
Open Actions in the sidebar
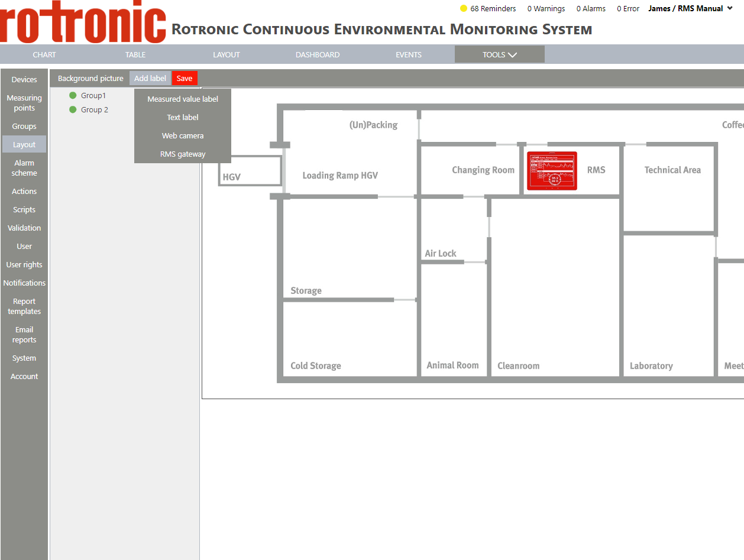24,191
